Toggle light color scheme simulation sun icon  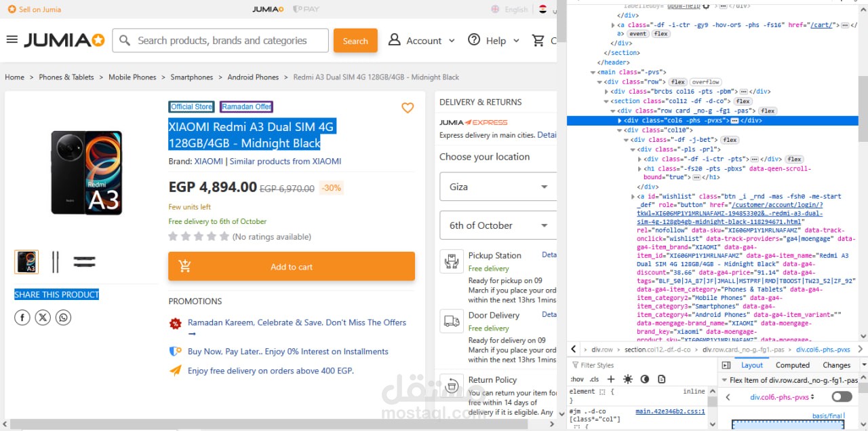pyautogui.click(x=628, y=379)
